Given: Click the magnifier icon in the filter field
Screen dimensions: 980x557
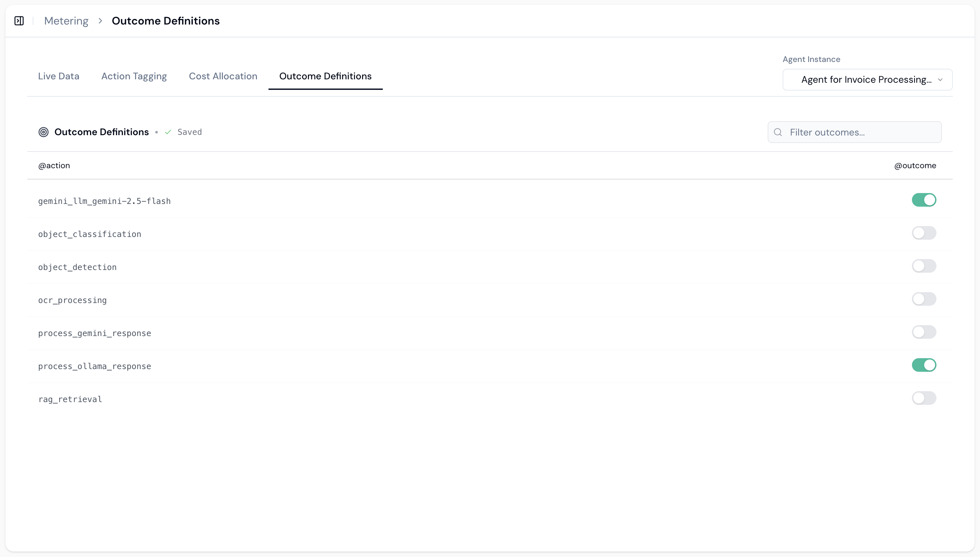Looking at the screenshot, I should coord(778,132).
